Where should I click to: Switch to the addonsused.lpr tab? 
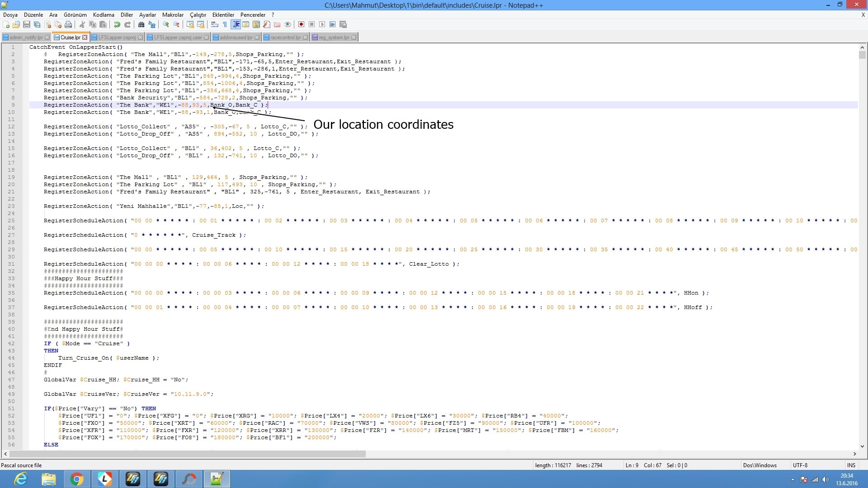236,38
